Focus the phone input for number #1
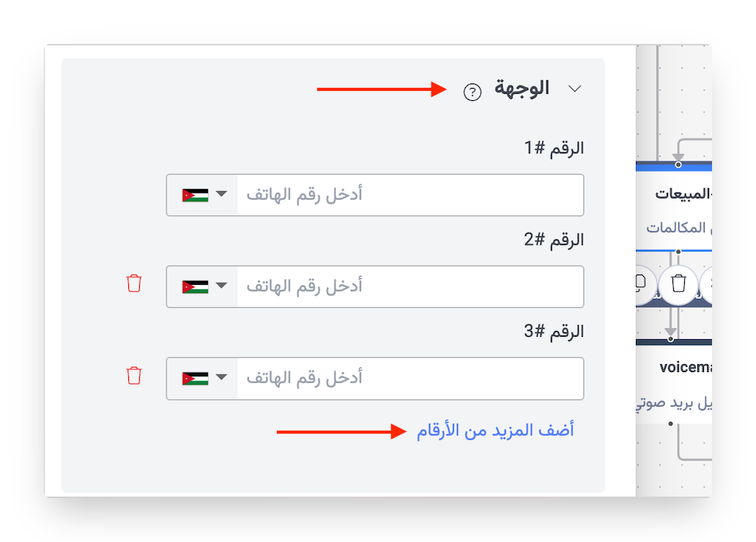This screenshot has height=542, width=756. tap(410, 195)
